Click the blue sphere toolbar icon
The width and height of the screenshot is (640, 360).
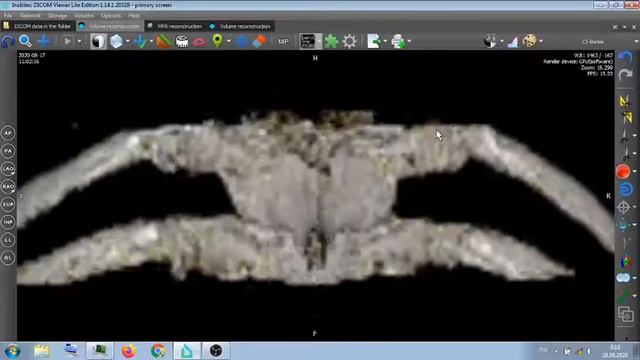242,41
